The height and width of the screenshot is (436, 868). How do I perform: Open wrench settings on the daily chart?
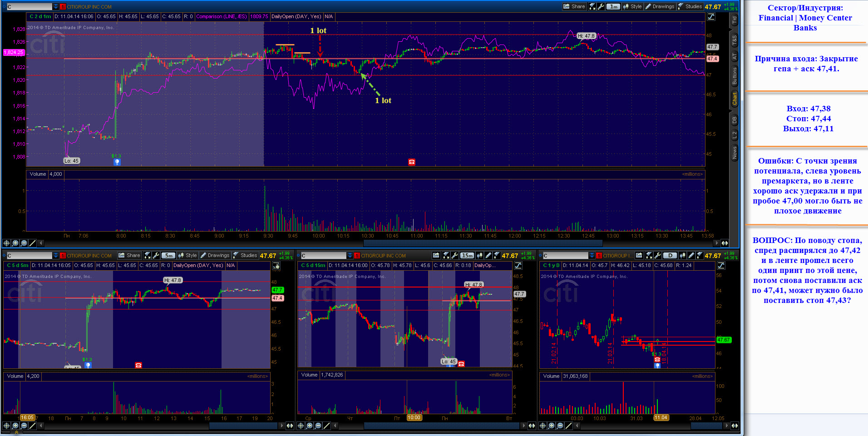point(657,255)
